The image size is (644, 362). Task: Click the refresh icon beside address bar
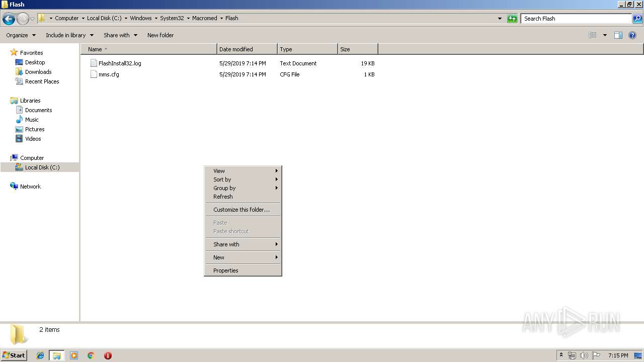pyautogui.click(x=512, y=19)
